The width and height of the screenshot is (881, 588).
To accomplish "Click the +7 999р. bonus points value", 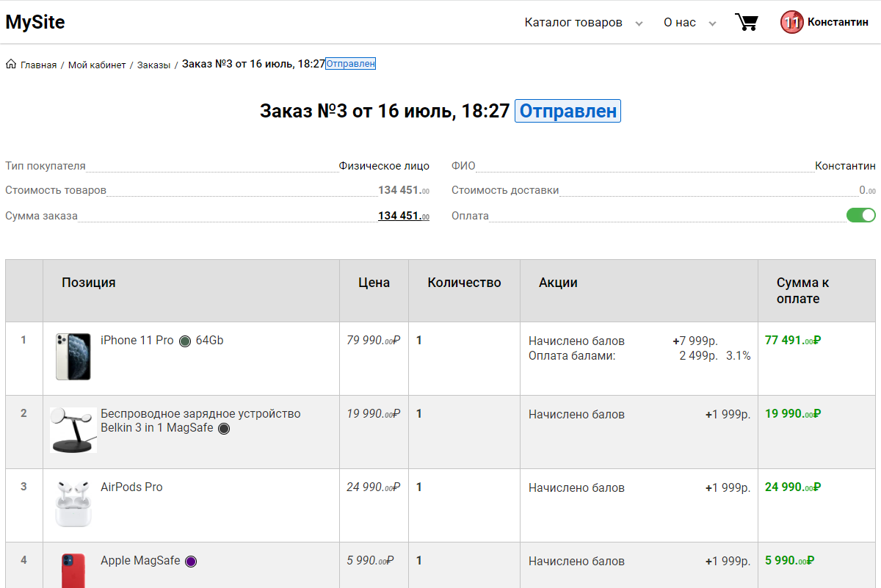I will (695, 341).
